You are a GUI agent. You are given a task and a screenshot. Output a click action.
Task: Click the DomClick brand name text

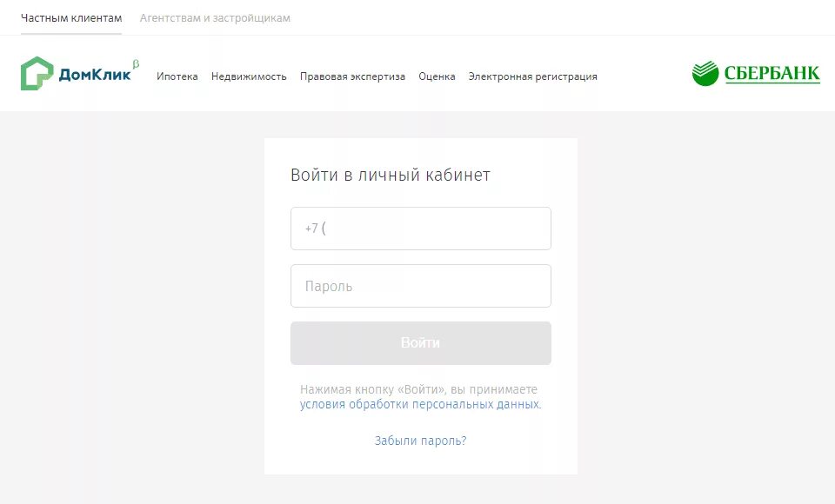click(94, 75)
